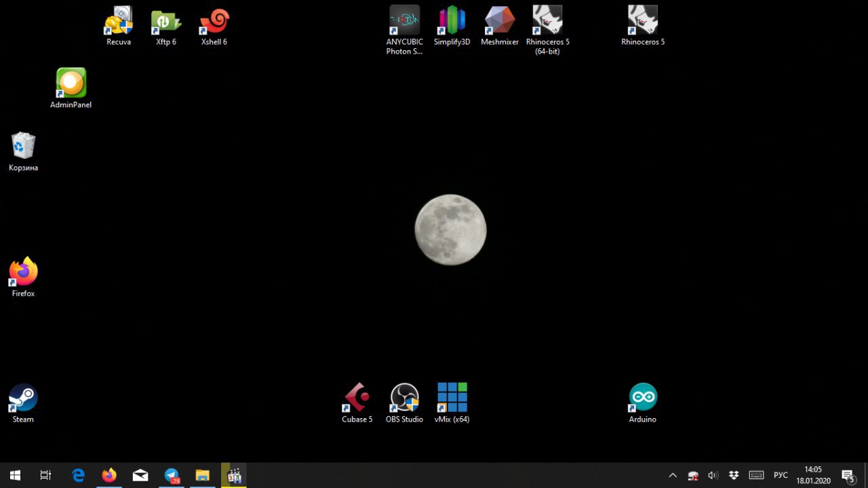Open the clock showing 14:05 18.01.2020
The image size is (868, 488).
813,475
